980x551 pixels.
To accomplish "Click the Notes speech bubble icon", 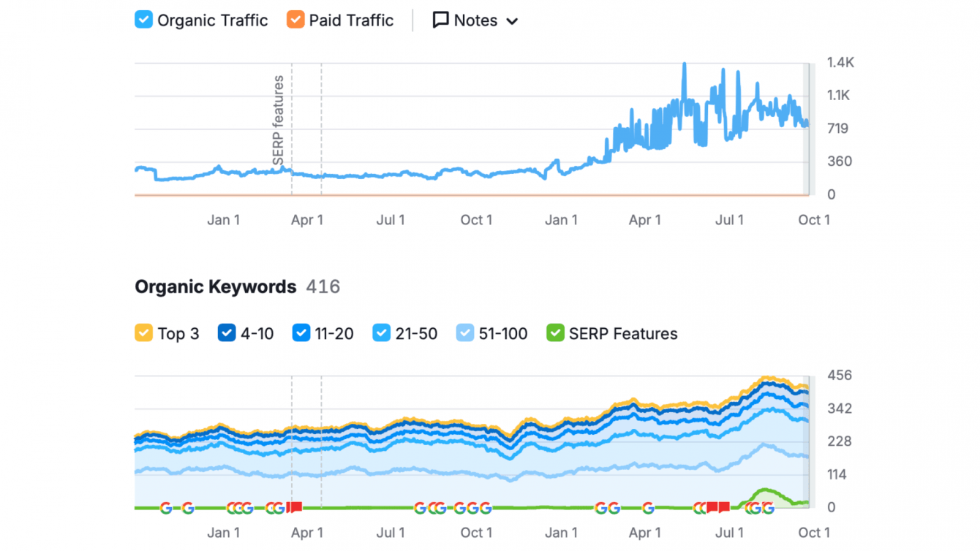I will click(440, 20).
